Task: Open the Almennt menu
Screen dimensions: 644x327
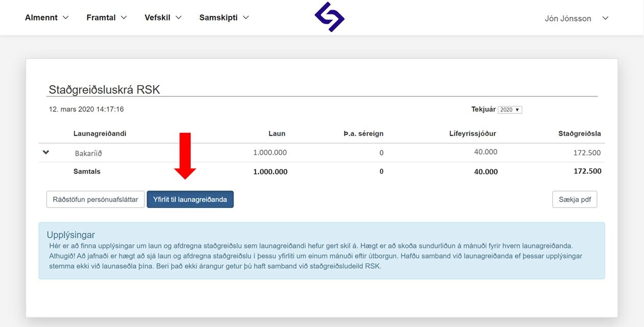Action: [x=47, y=17]
